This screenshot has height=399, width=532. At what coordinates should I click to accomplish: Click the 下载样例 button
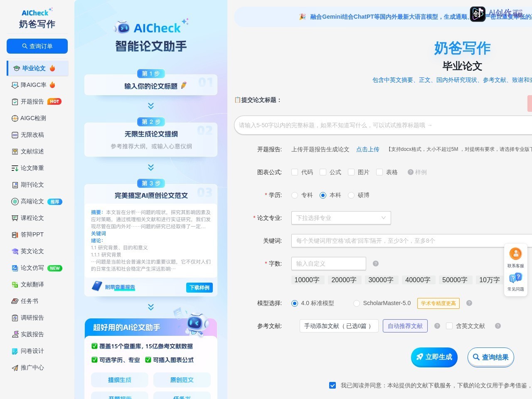(x=199, y=288)
